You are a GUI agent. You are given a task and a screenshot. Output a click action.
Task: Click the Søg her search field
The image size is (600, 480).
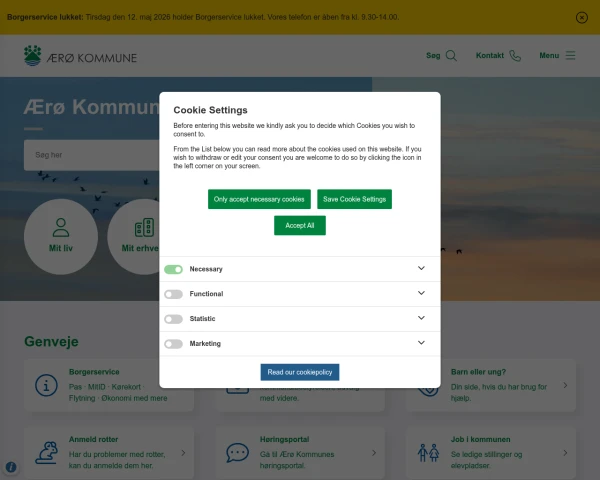point(92,155)
